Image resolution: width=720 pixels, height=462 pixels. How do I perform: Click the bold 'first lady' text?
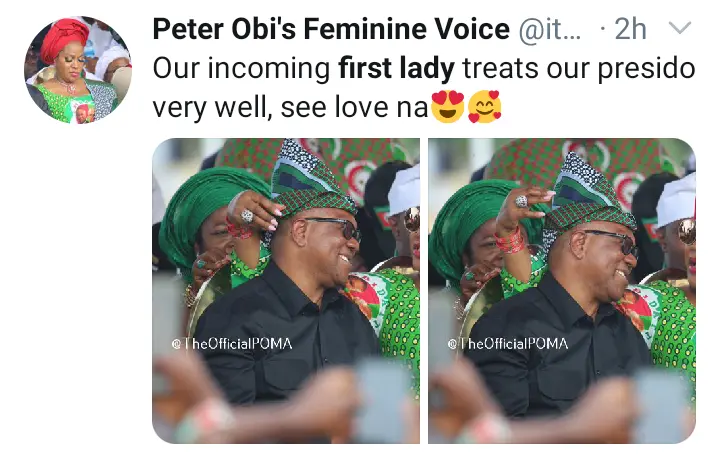(x=396, y=69)
